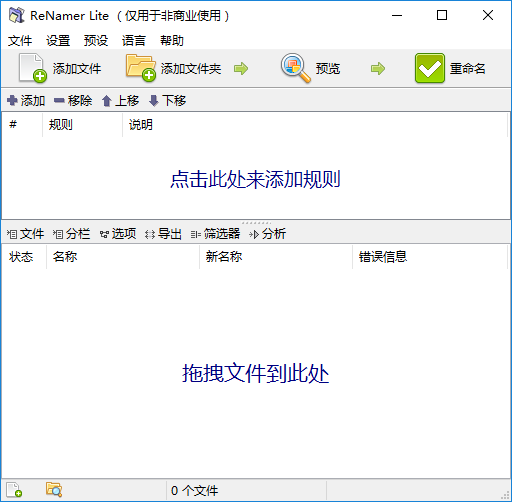Open the 预设 menu
512x502 pixels.
96,41
